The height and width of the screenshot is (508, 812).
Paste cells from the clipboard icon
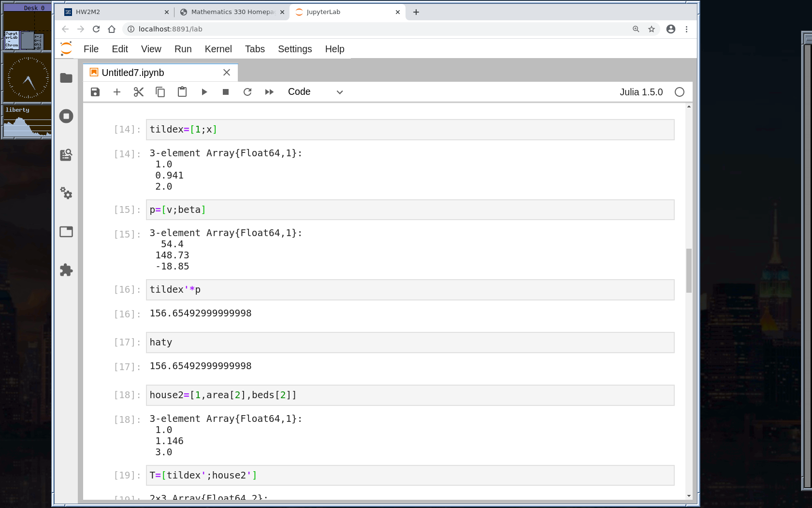pyautogui.click(x=182, y=92)
